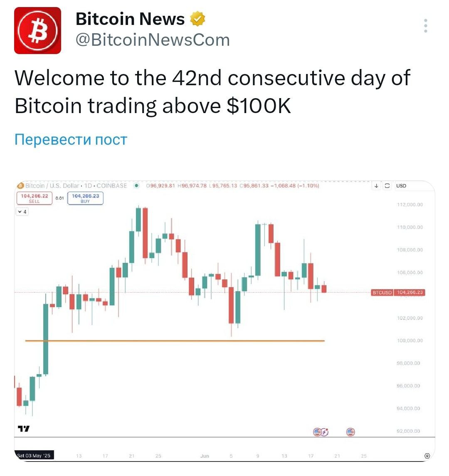Open the three-dot post options menu
The height and width of the screenshot is (476, 449).
pyautogui.click(x=426, y=26)
